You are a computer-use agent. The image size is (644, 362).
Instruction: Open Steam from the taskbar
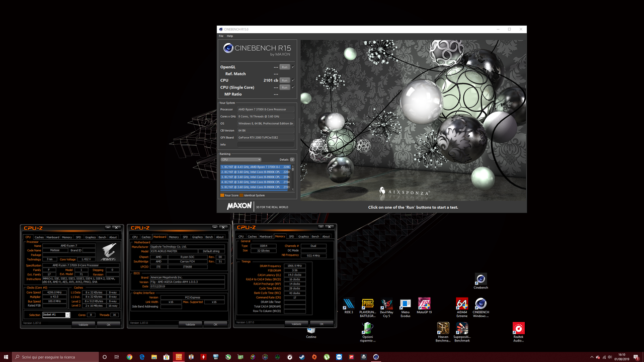pyautogui.click(x=302, y=357)
